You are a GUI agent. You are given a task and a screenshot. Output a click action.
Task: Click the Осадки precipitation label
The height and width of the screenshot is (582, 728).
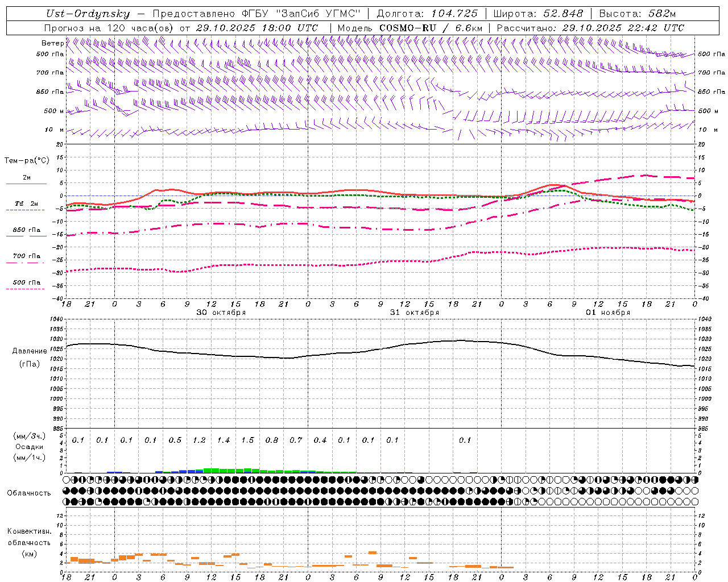pyautogui.click(x=30, y=447)
